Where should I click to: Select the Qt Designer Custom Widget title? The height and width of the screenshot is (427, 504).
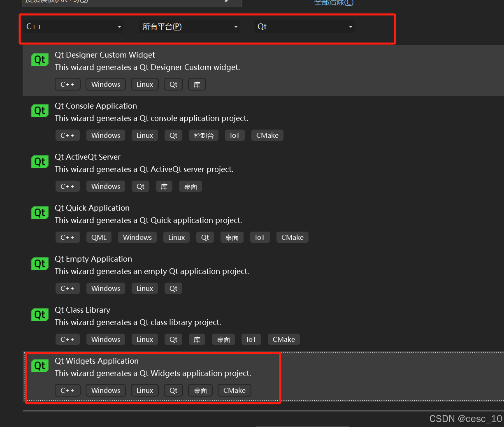pos(105,55)
